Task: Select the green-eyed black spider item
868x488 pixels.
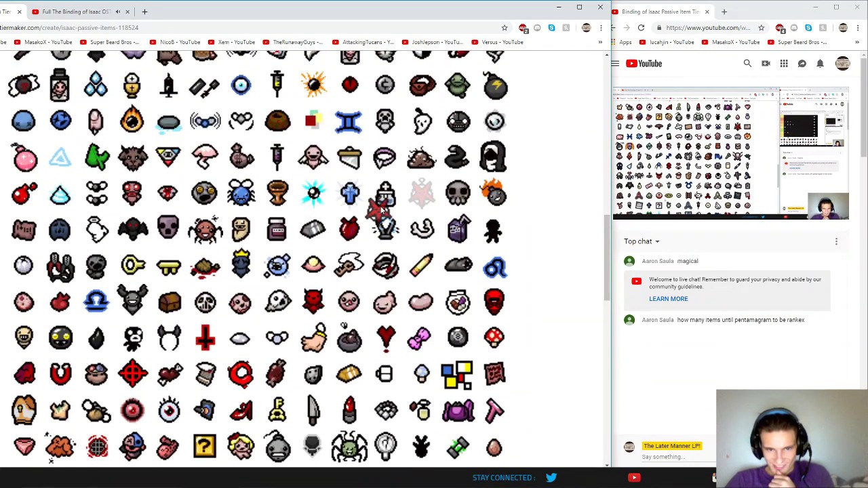Action: 349,446
